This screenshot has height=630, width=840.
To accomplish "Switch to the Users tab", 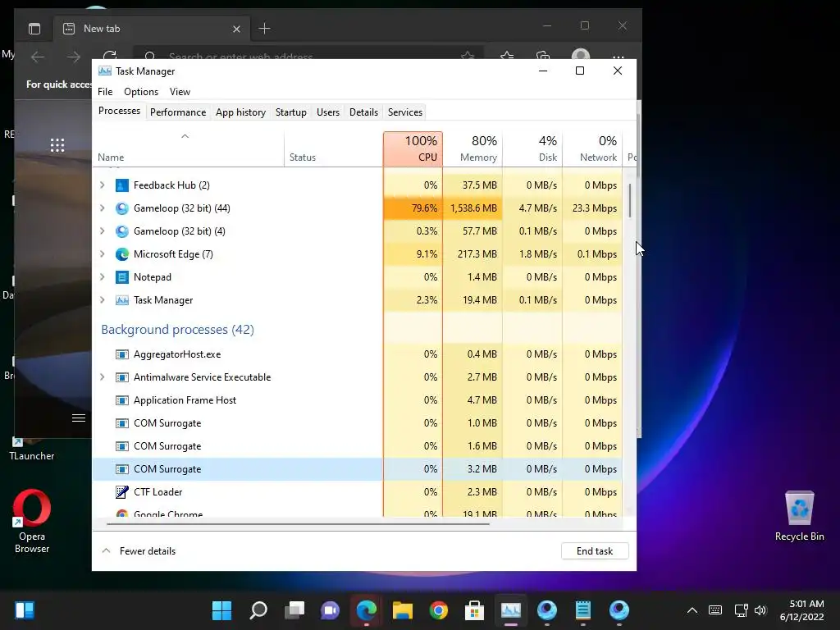I will pyautogui.click(x=328, y=112).
